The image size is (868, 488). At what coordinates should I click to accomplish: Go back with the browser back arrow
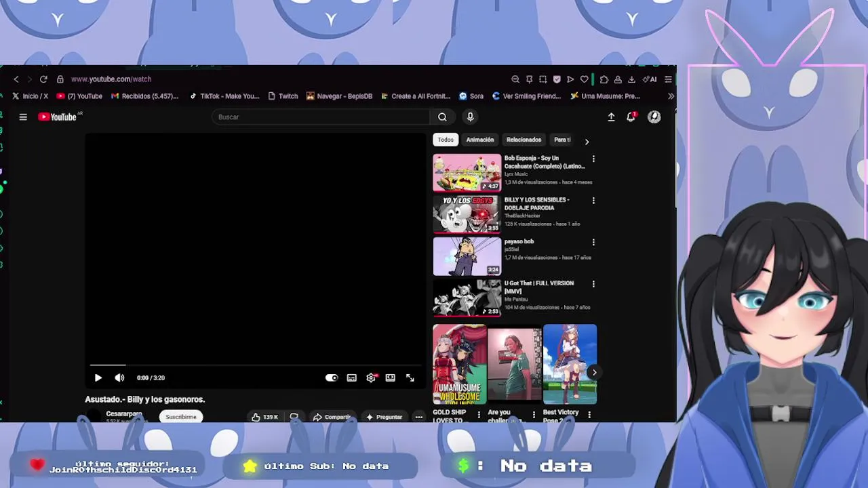pos(16,79)
